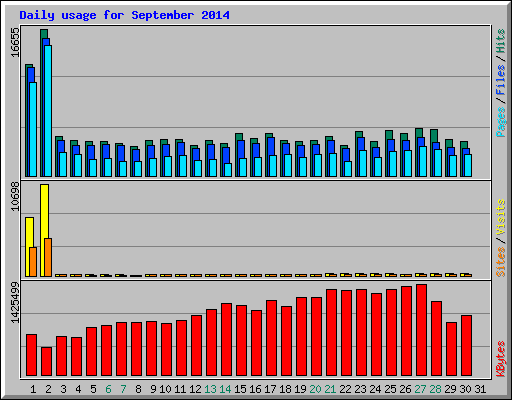Click day label 12 on the x-axis
Image resolution: width=512 pixels, height=400 pixels.
tap(195, 389)
